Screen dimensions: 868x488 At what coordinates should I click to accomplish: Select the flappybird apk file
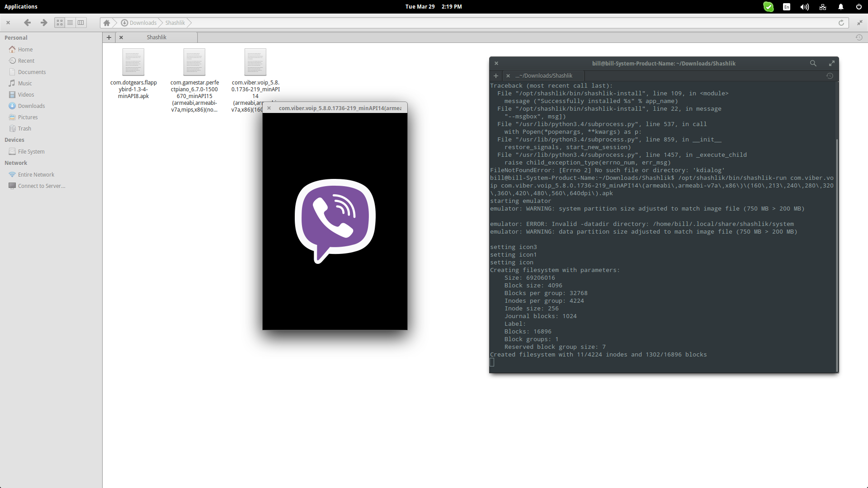(133, 74)
